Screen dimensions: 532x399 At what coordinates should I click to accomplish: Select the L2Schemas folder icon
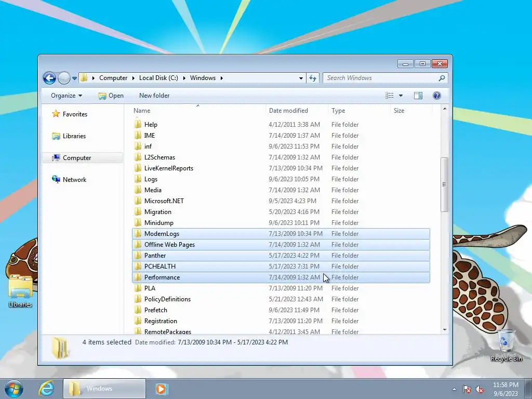[x=138, y=157]
